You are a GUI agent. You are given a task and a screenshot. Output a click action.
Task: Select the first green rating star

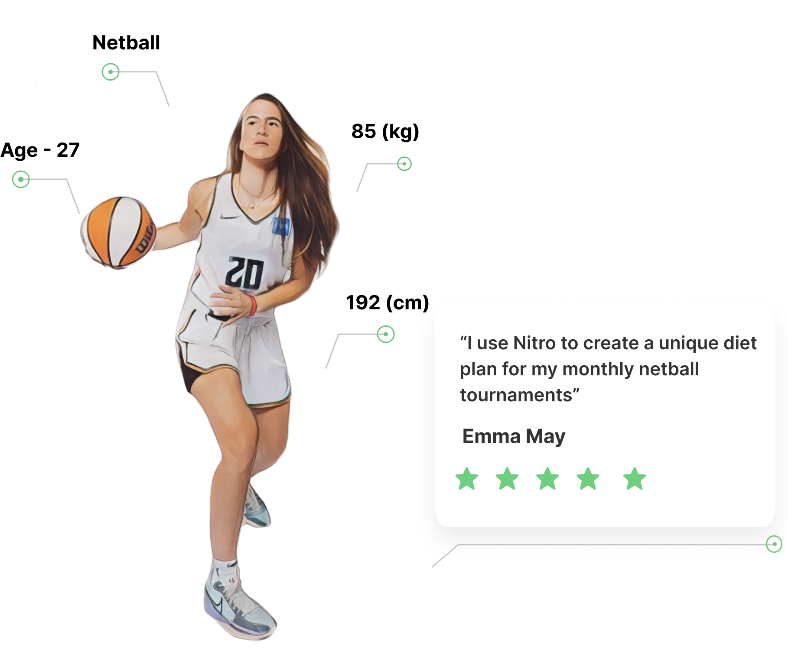[467, 479]
